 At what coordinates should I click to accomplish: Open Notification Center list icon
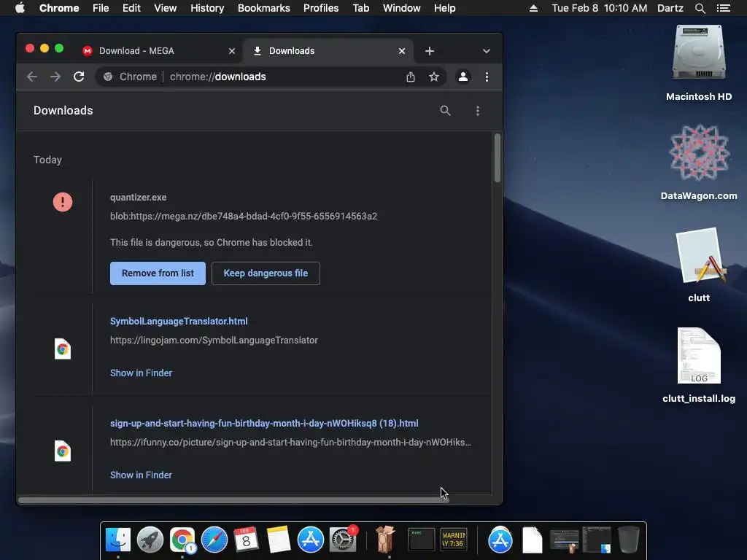pos(723,8)
